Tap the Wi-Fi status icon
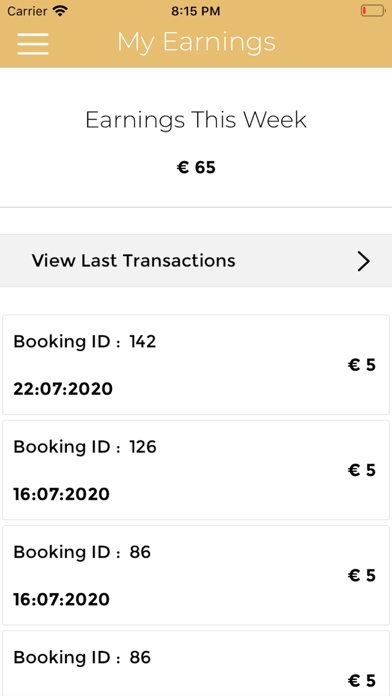Screen dimensions: 392x696 click(x=60, y=11)
